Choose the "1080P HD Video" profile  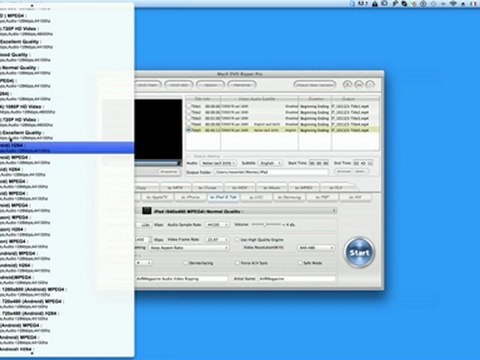(x=21, y=109)
